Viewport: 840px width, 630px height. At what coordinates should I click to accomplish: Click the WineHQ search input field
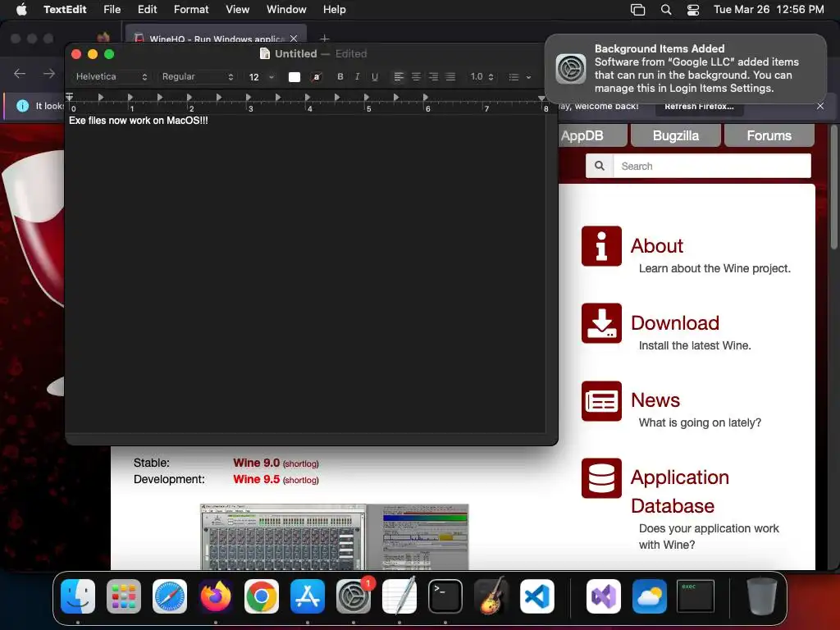[x=712, y=166]
